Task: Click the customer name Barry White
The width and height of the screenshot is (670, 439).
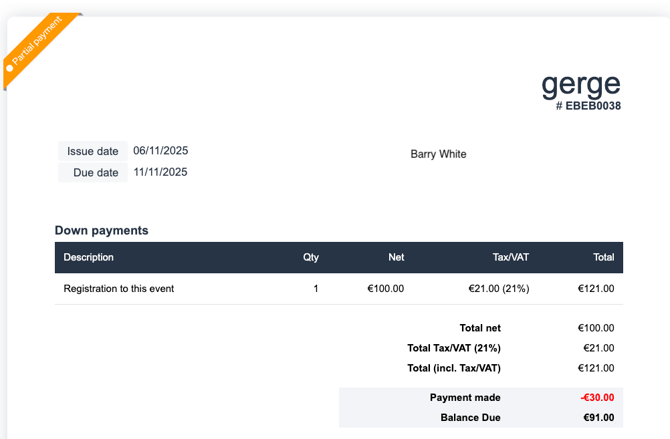Action: [x=438, y=154]
